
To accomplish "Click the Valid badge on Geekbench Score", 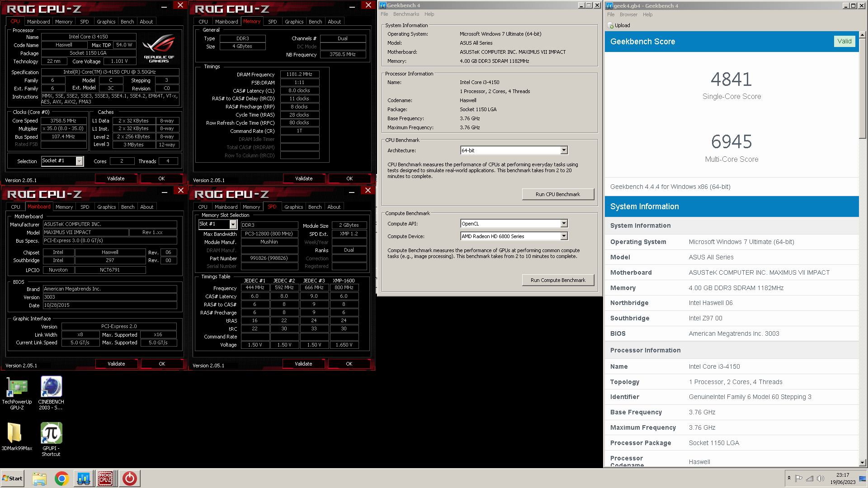I will (x=844, y=41).
